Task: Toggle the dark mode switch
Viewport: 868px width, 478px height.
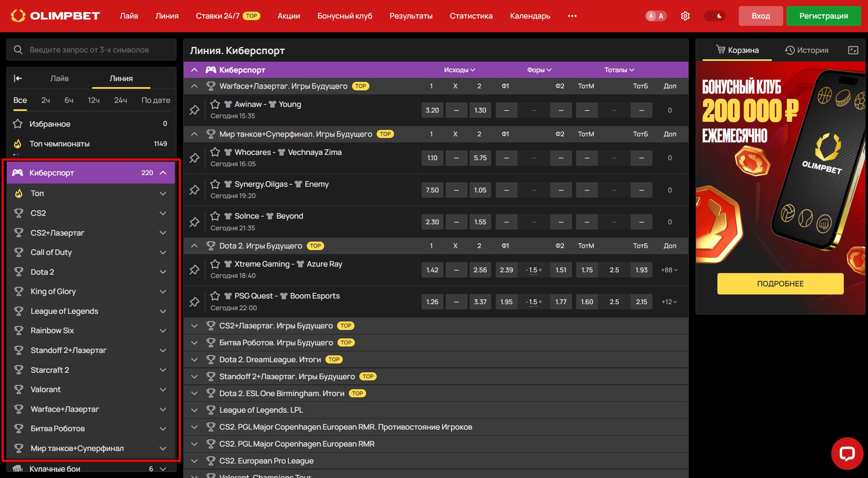Action: 715,16
